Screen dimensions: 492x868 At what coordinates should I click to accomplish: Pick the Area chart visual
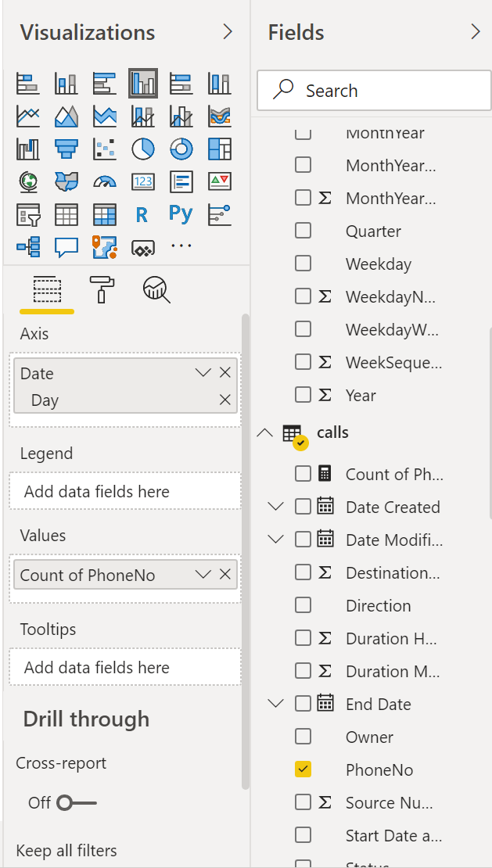[x=66, y=117]
